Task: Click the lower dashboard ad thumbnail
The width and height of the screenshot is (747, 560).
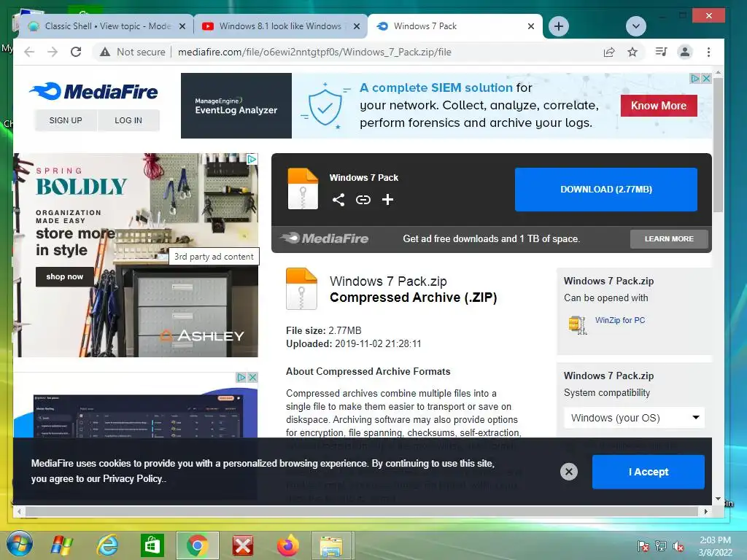Action: (x=138, y=415)
